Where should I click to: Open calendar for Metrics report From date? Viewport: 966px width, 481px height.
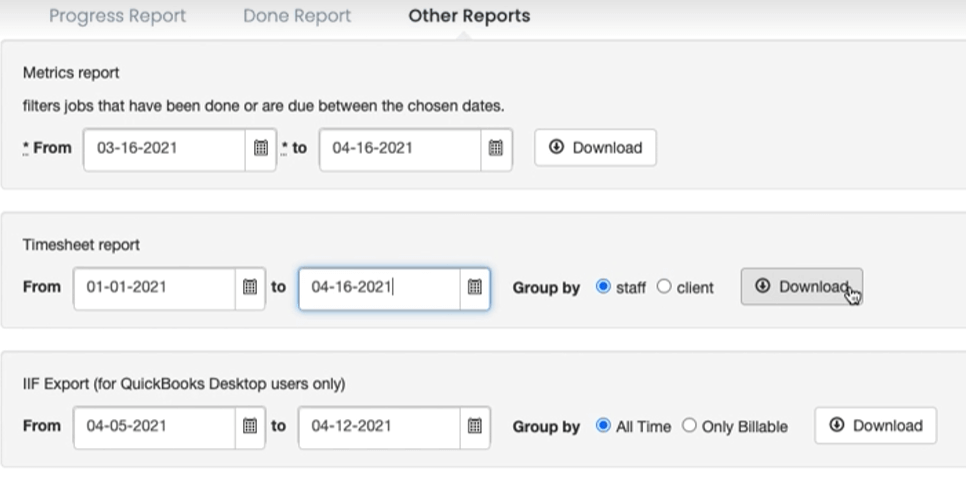click(261, 148)
